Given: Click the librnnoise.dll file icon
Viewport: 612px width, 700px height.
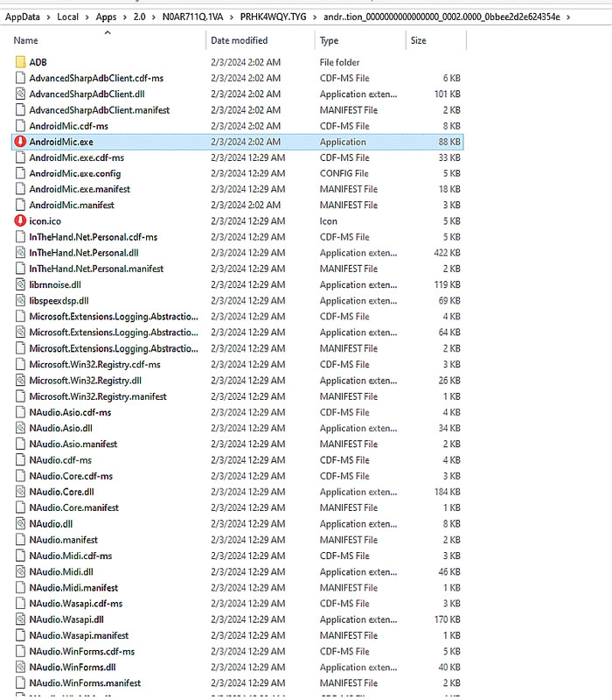Looking at the screenshot, I should [20, 284].
